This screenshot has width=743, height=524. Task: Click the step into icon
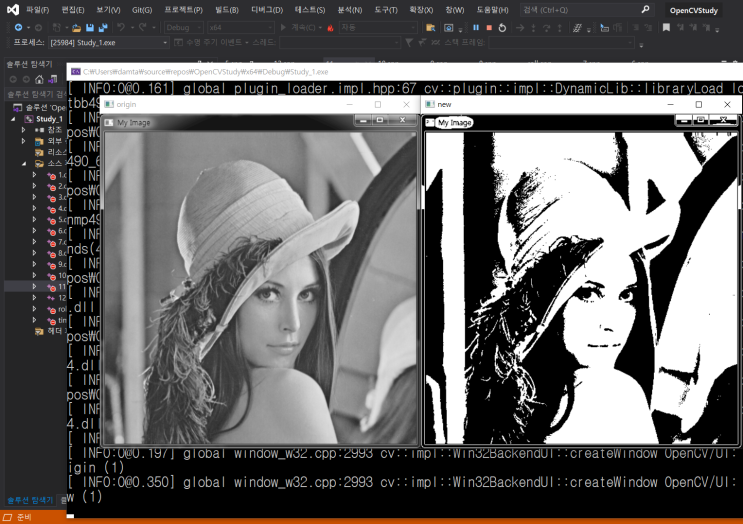[x=533, y=28]
